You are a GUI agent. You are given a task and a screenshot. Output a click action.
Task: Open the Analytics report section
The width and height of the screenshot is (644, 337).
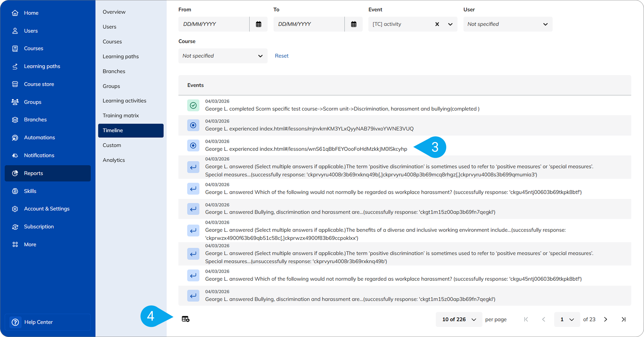point(114,160)
